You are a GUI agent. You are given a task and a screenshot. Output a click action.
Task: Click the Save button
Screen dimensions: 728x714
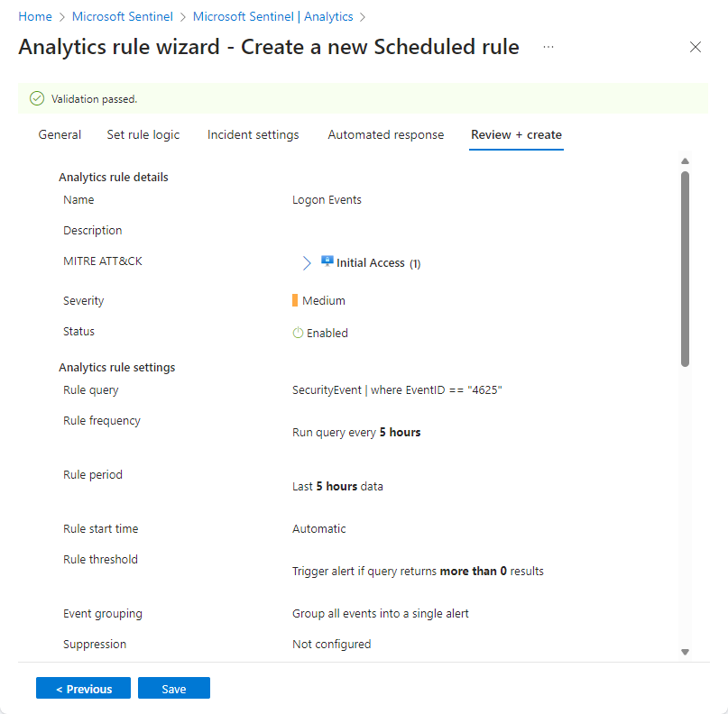(173, 687)
